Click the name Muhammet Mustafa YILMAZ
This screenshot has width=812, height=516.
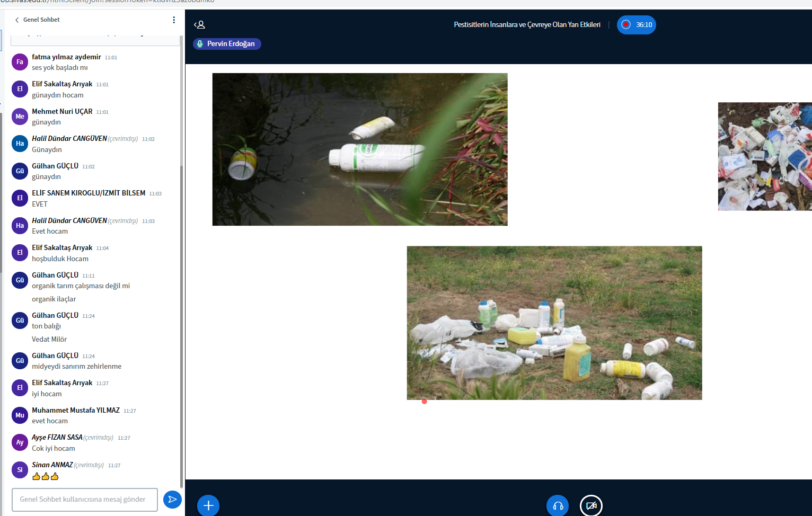[x=76, y=411]
